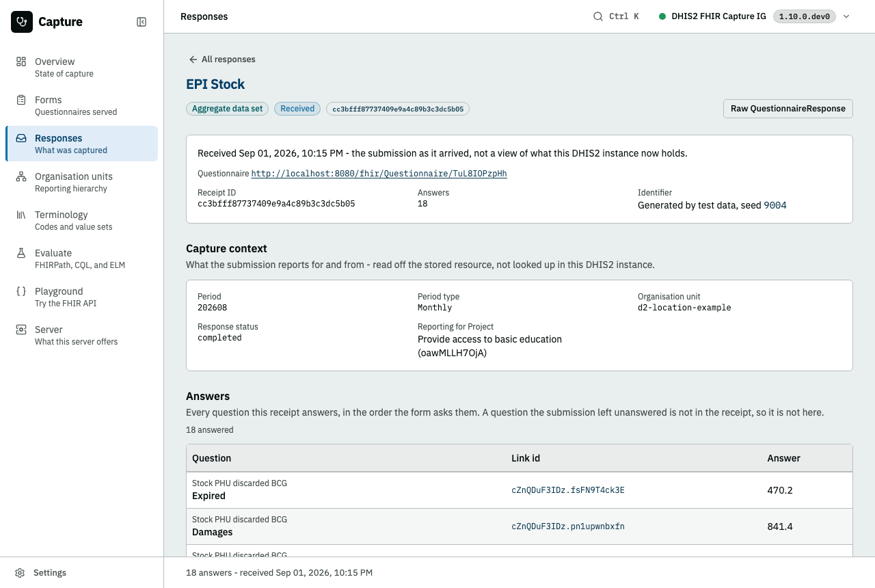Viewport: 875px width, 588px height.
Task: Click link id cZnQDuF3IDz.fsFN9T4ck3E
Action: (x=568, y=490)
